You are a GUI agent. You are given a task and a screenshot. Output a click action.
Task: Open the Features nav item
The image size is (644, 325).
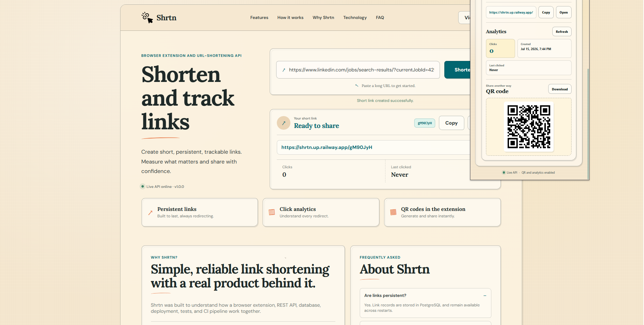[x=259, y=18]
